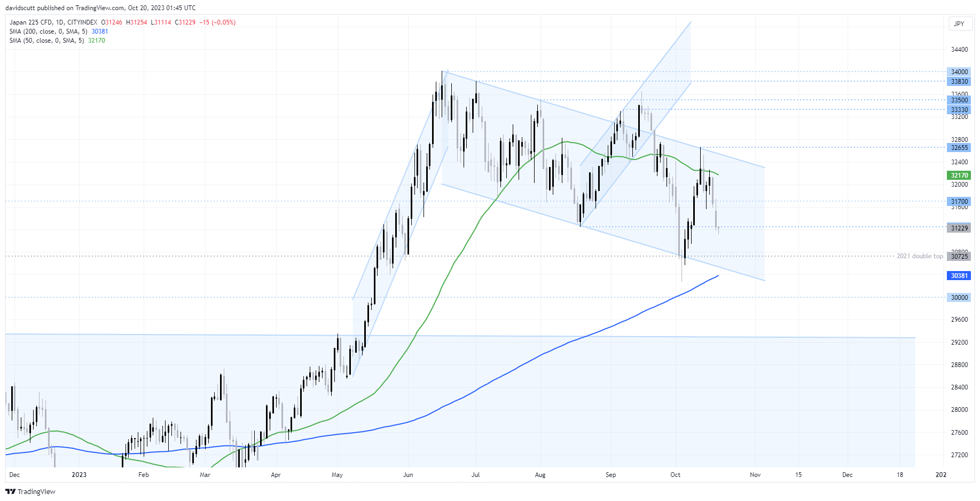This screenshot has width=980, height=501.
Task: Select the 31700 price level label
Action: pyautogui.click(x=959, y=202)
